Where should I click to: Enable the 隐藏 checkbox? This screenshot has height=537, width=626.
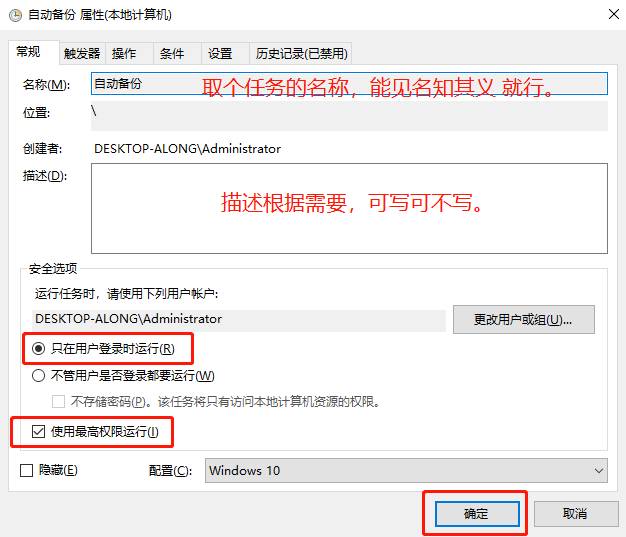point(26,470)
